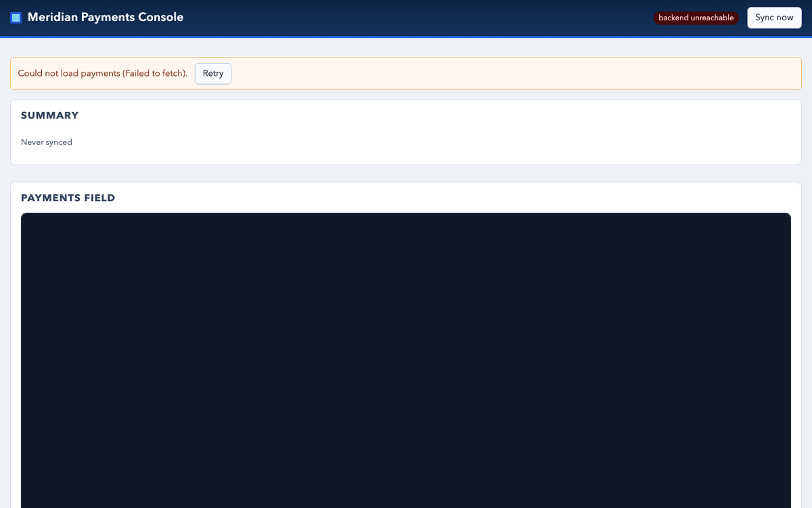
Task: Click the dark payments field canvas
Action: (406, 360)
